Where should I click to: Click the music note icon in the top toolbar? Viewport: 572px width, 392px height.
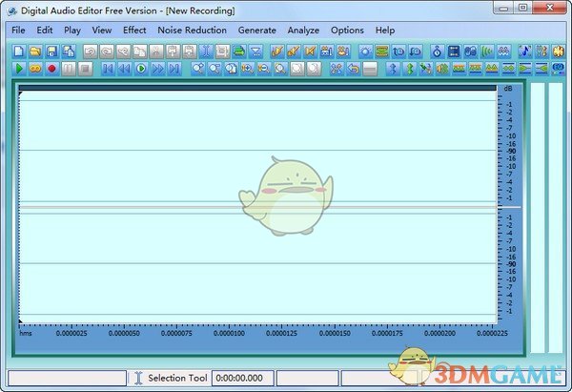coord(525,52)
